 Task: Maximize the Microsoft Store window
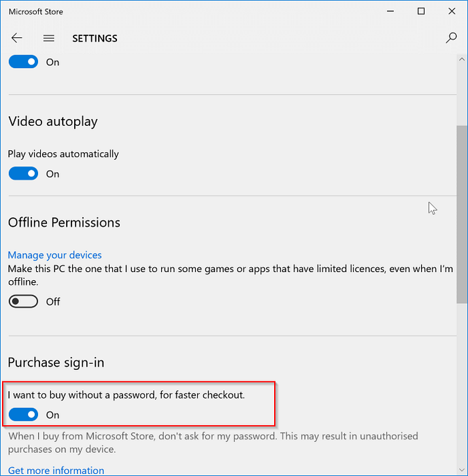pyautogui.click(x=421, y=12)
